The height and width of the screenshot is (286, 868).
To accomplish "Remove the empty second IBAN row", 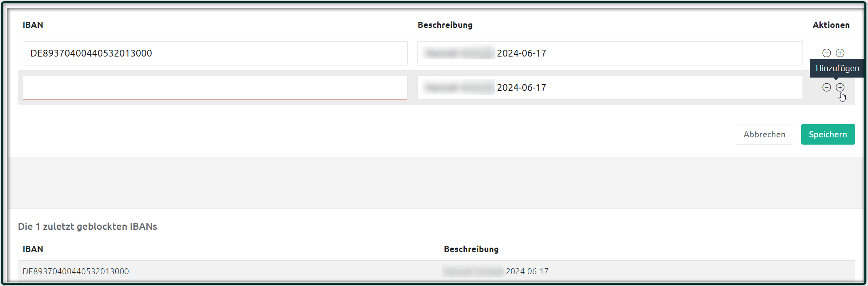I will [827, 87].
